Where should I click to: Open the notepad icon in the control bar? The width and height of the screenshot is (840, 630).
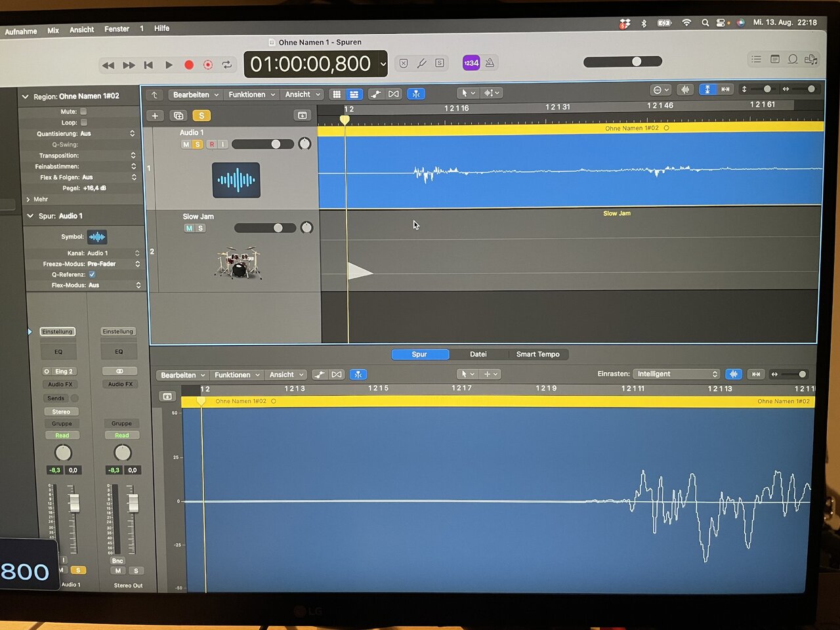pos(774,59)
